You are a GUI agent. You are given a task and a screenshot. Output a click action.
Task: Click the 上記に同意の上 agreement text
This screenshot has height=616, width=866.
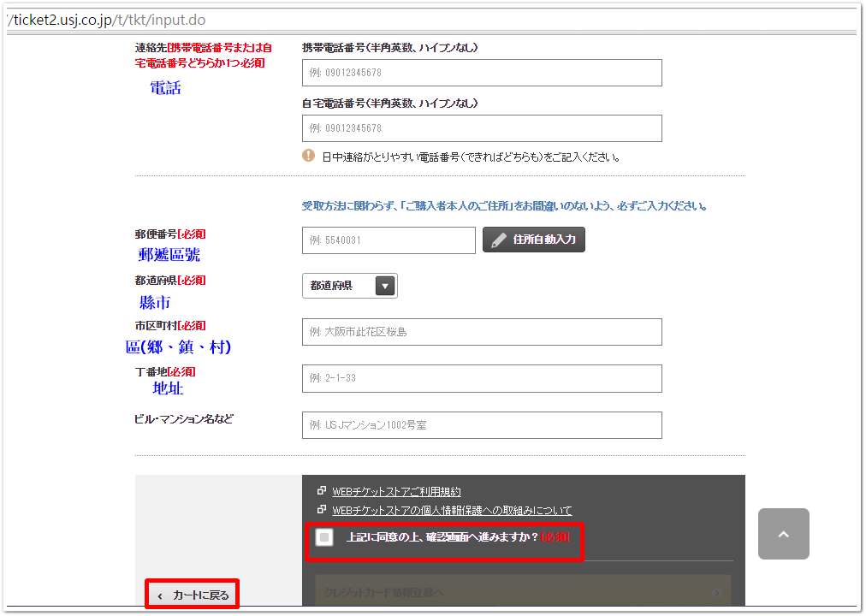click(x=457, y=537)
